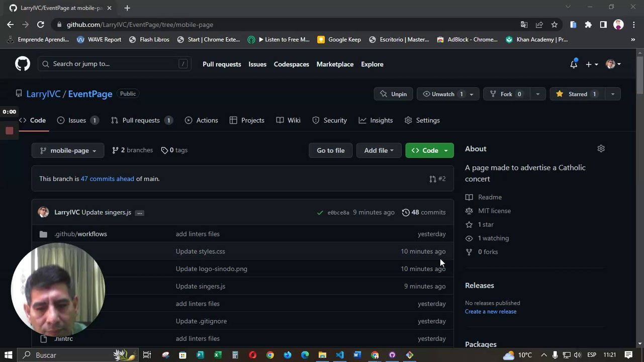Click the share page icon in address bar

click(539, 25)
